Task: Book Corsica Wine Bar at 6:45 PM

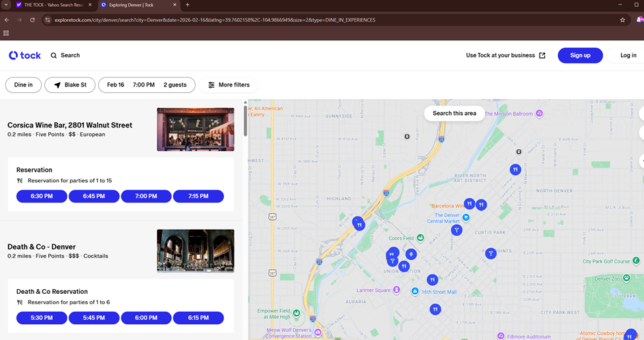Action: tap(94, 196)
